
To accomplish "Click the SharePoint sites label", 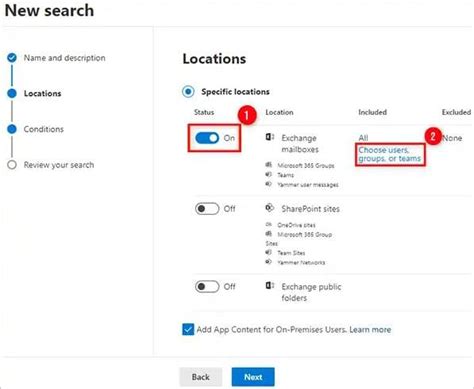I will coord(310,209).
